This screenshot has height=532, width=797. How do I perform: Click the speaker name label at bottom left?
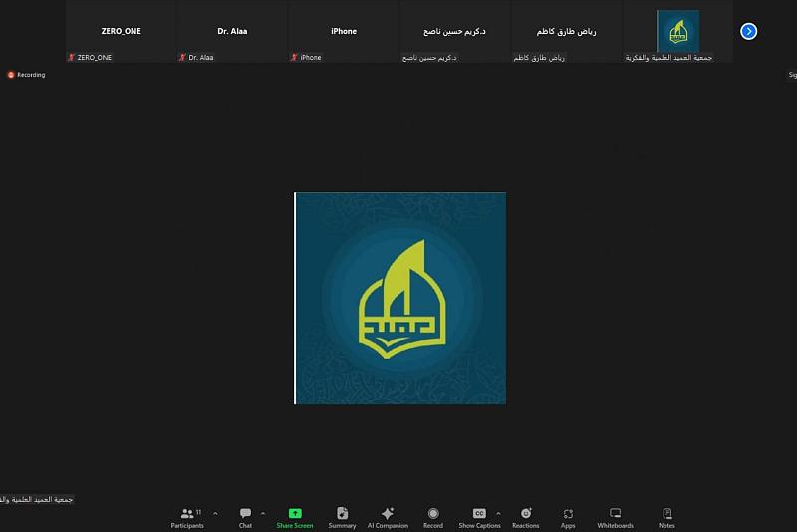pos(37,499)
